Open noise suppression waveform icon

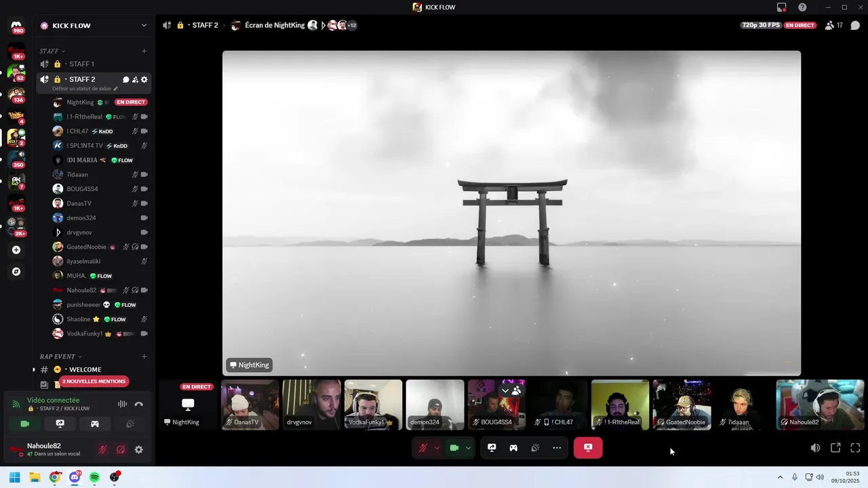tap(122, 404)
